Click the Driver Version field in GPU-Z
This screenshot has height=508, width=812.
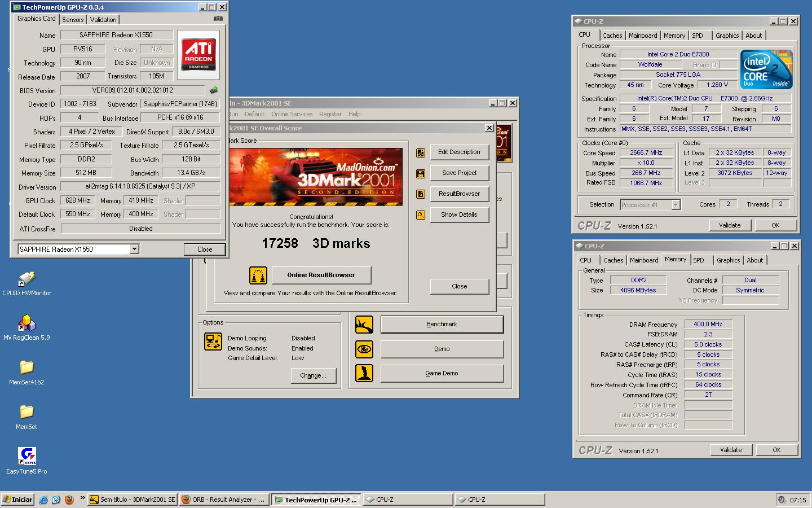(x=140, y=186)
